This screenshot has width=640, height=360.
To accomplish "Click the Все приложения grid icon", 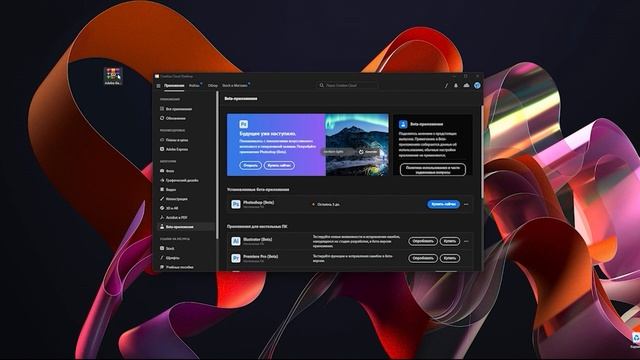I will (162, 109).
